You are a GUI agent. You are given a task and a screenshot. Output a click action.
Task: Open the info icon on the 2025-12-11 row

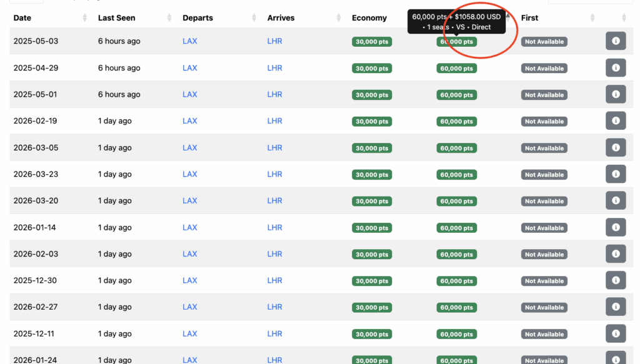[x=616, y=333]
